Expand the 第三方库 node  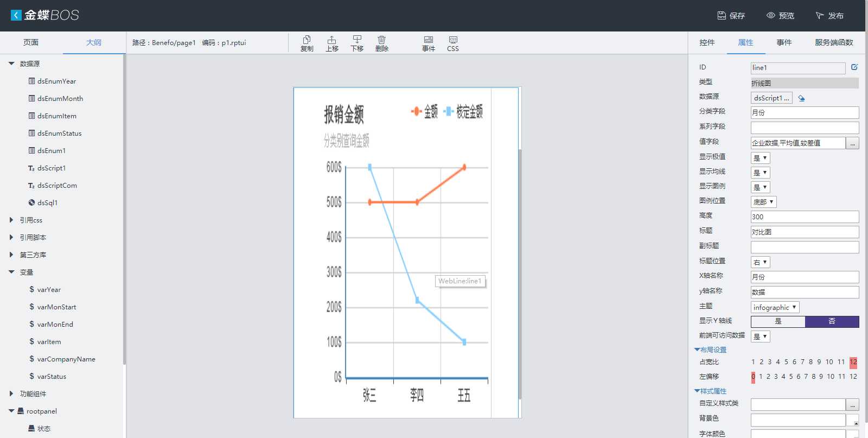tap(11, 255)
